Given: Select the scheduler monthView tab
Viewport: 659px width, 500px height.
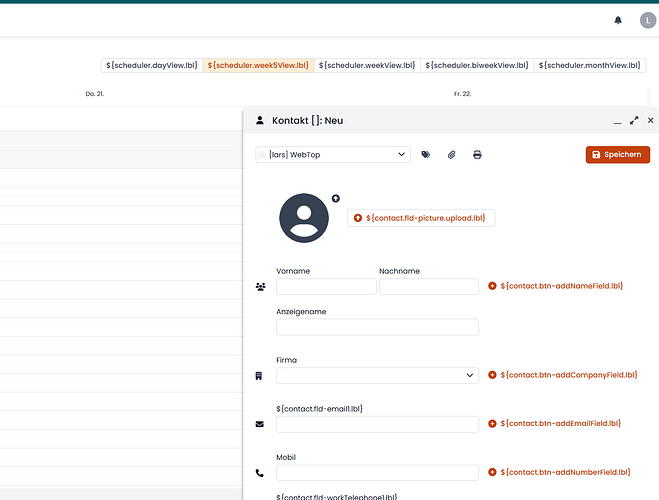Looking at the screenshot, I should click(x=589, y=65).
